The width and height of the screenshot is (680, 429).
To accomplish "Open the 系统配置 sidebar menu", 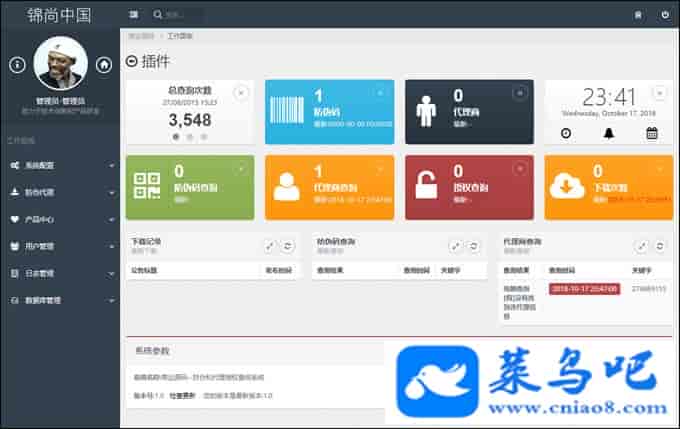I will point(60,165).
